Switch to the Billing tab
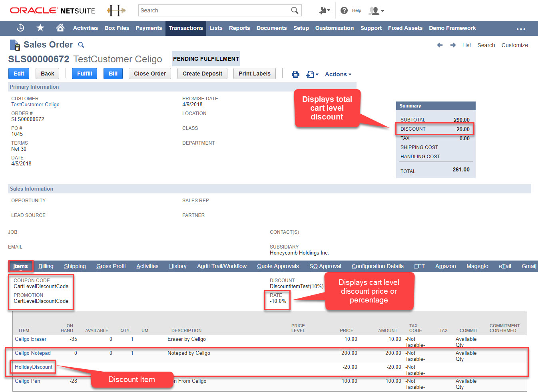This screenshot has height=392, width=538. coord(46,266)
